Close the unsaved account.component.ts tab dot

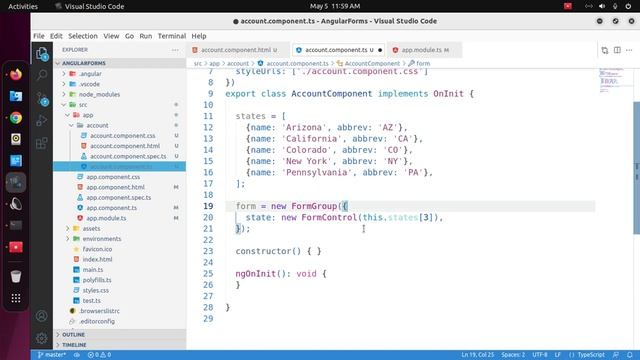click(x=380, y=50)
